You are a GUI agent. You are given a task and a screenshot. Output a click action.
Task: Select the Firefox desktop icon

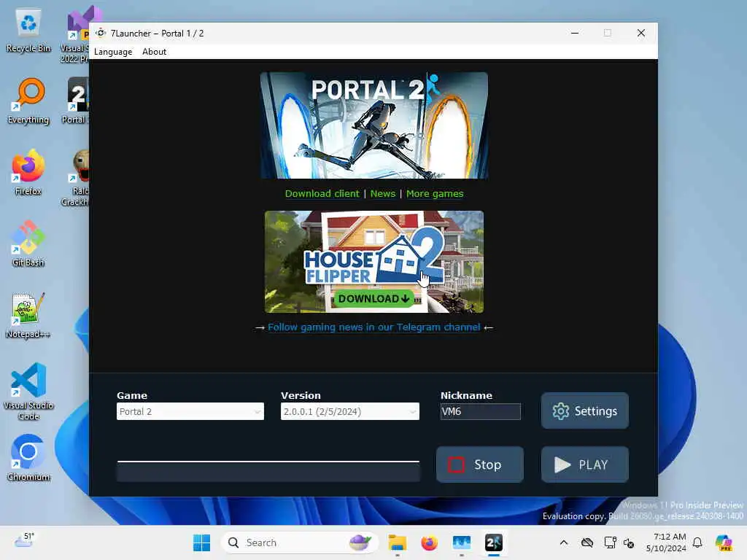pos(28,173)
